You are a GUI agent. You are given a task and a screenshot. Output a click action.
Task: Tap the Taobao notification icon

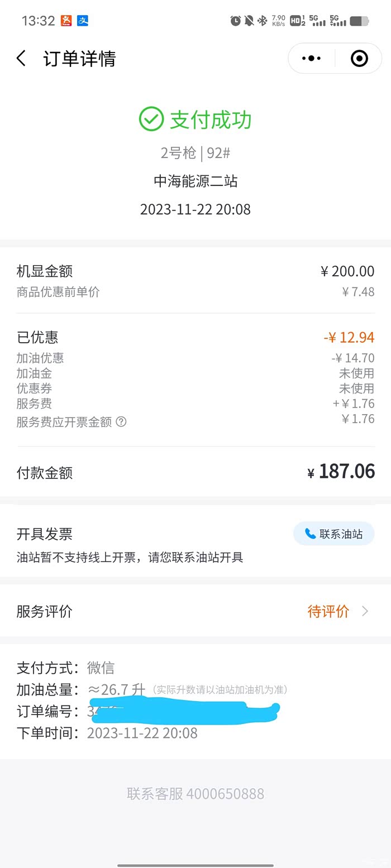tap(66, 21)
